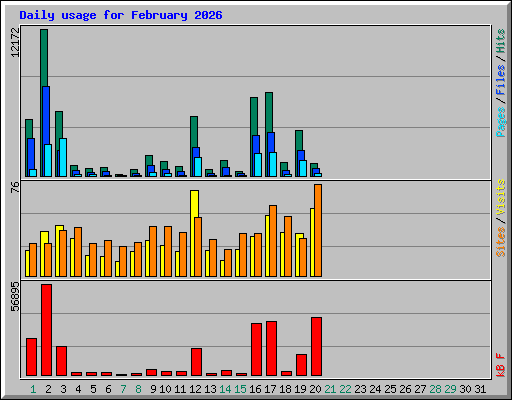Click day label 30 on the x-axis
Viewport: 512px width, 400px height.
pos(465,389)
